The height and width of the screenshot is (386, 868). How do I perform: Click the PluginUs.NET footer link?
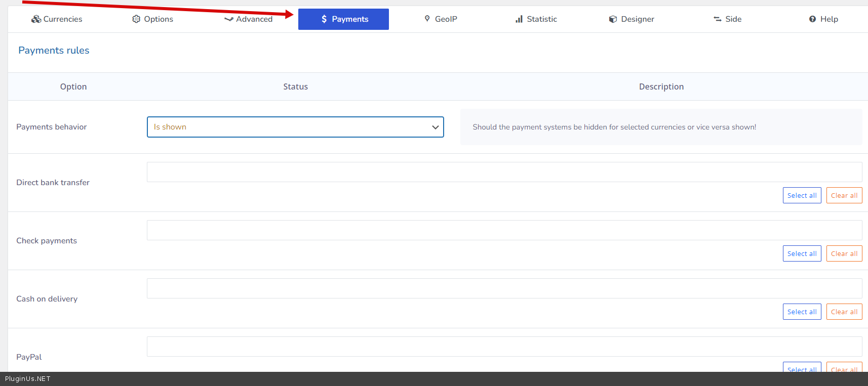(x=28, y=379)
